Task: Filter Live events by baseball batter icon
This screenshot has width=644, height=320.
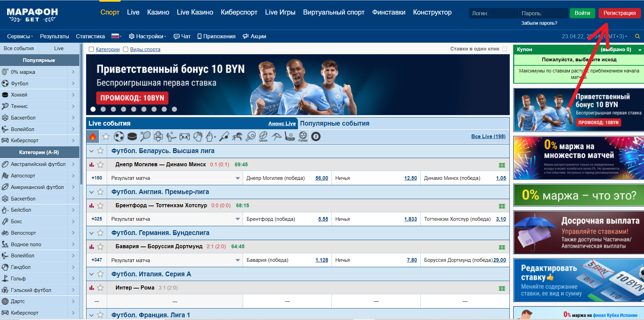Action: (211, 136)
